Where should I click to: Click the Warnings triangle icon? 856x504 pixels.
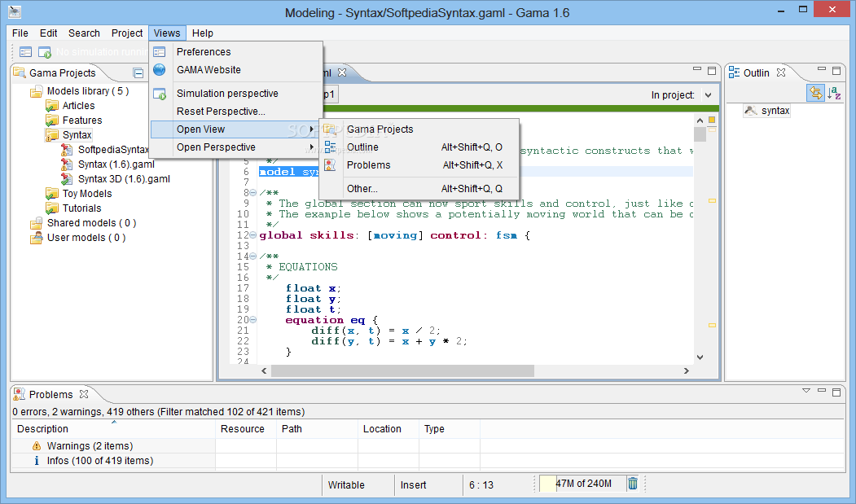[x=37, y=446]
